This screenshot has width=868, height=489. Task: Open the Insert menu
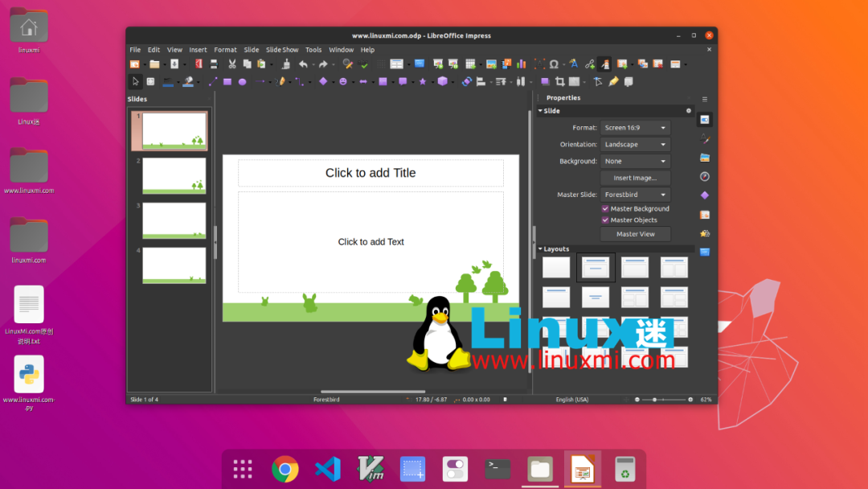coord(198,50)
